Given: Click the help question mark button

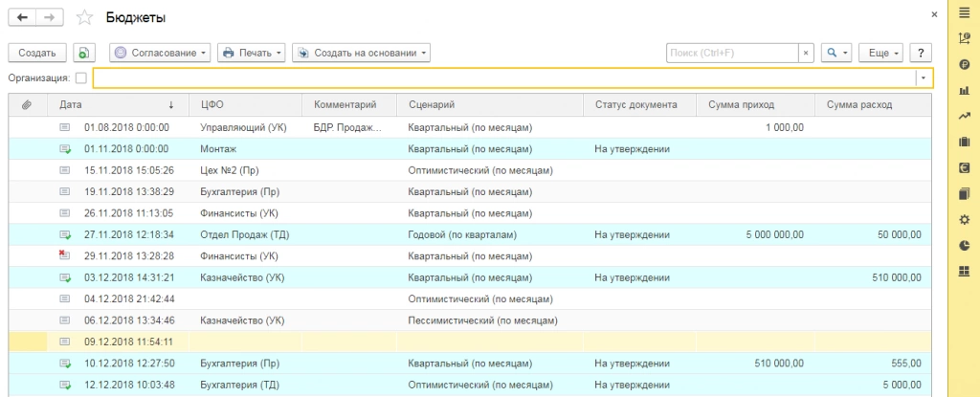Looking at the screenshot, I should pyautogui.click(x=920, y=54).
